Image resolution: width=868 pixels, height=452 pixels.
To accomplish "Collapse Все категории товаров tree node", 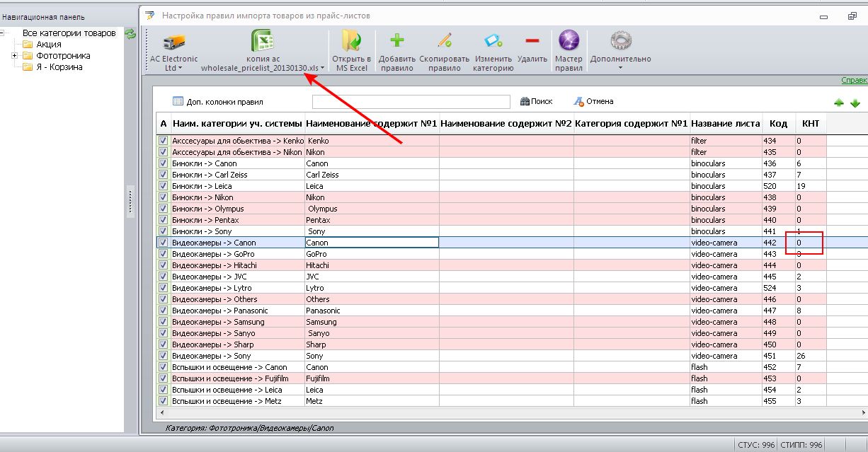I will pyautogui.click(x=3, y=33).
